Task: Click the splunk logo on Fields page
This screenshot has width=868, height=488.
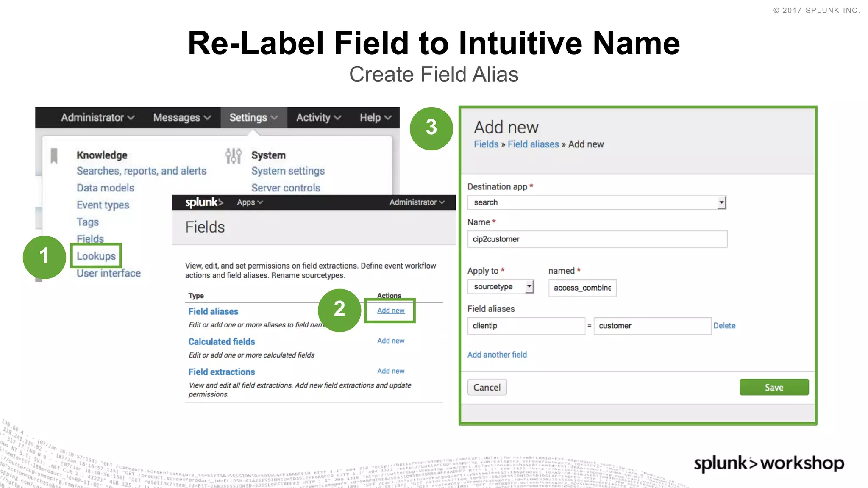Action: coord(204,202)
